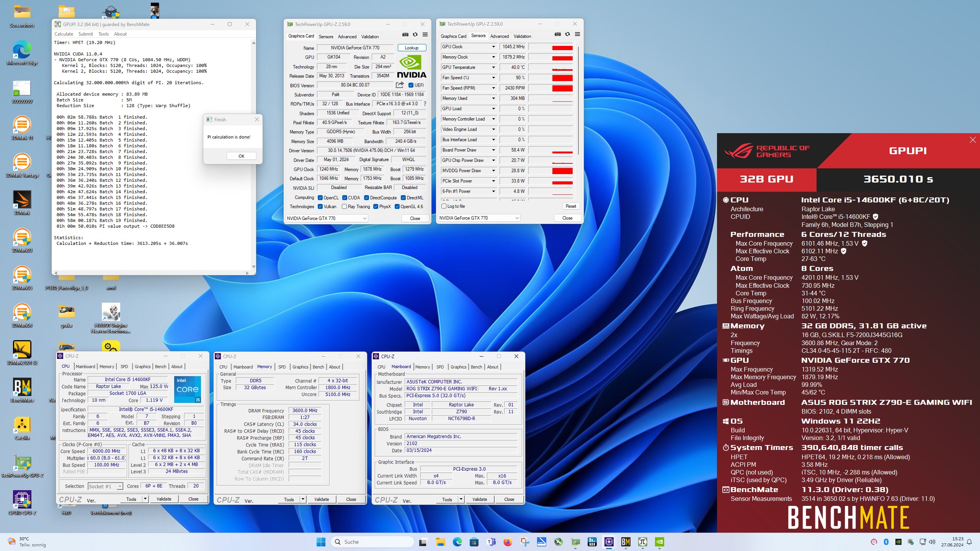Image resolution: width=980 pixels, height=551 pixels.
Task: Close the BenchMate GPUPI result overlay
Action: (973, 140)
